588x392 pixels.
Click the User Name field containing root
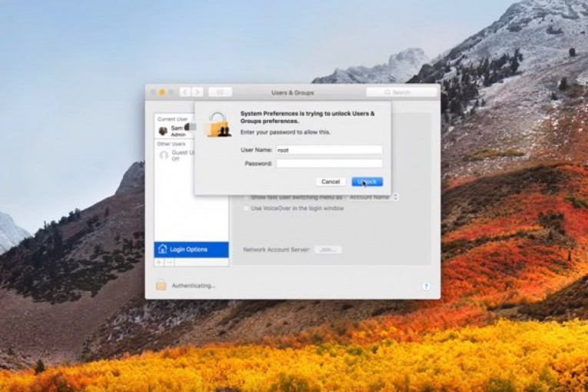tap(329, 150)
